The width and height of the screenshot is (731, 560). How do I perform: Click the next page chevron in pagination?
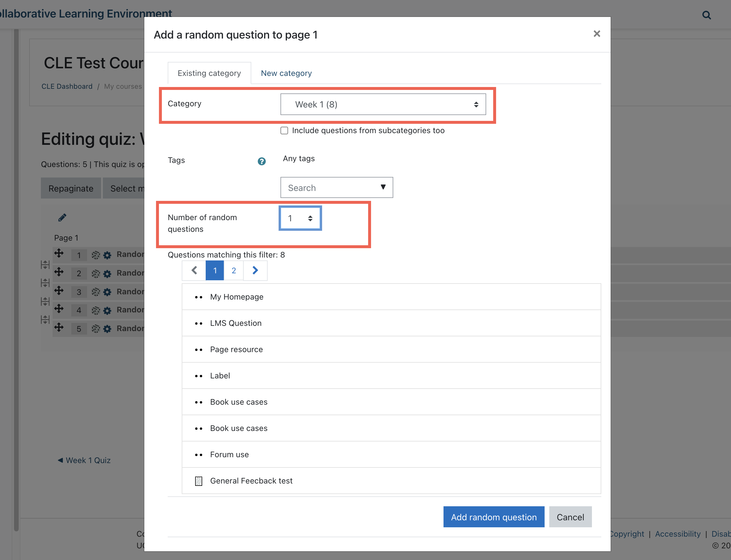(x=255, y=270)
